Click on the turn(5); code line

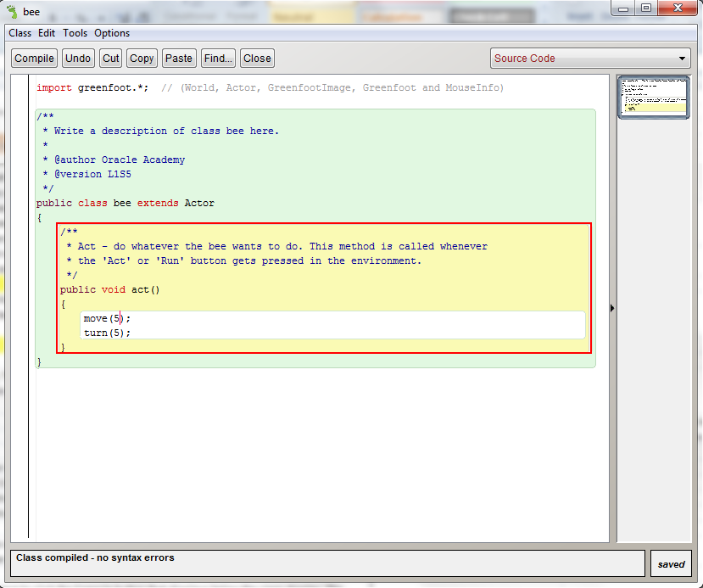(x=107, y=333)
